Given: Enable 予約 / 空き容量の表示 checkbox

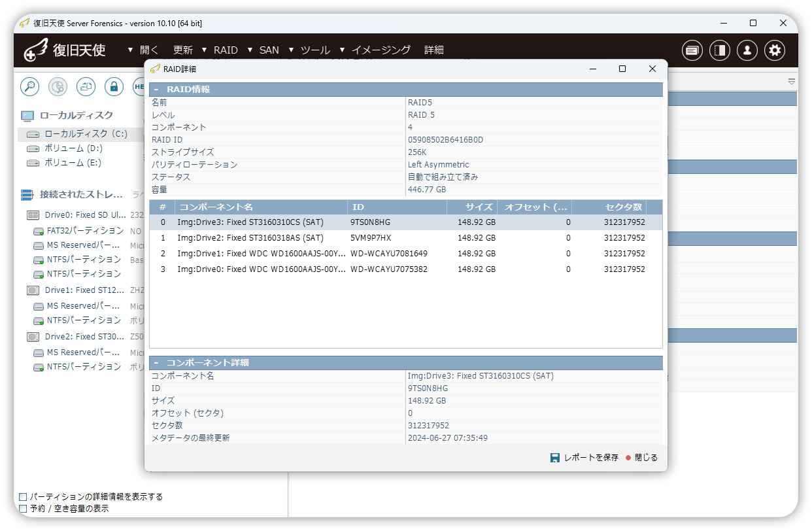Looking at the screenshot, I should pyautogui.click(x=24, y=508).
